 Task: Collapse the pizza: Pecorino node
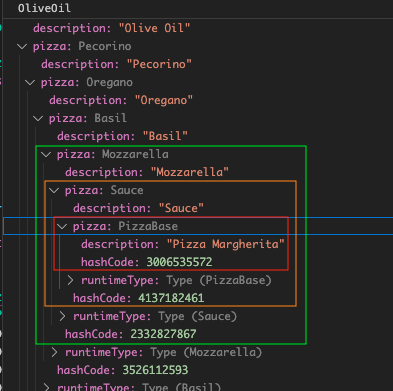coord(22,46)
